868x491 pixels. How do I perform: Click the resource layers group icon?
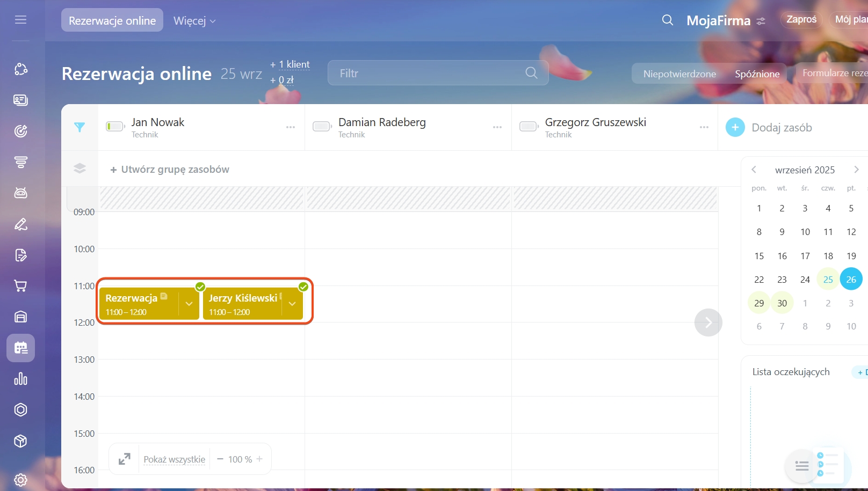[79, 168]
